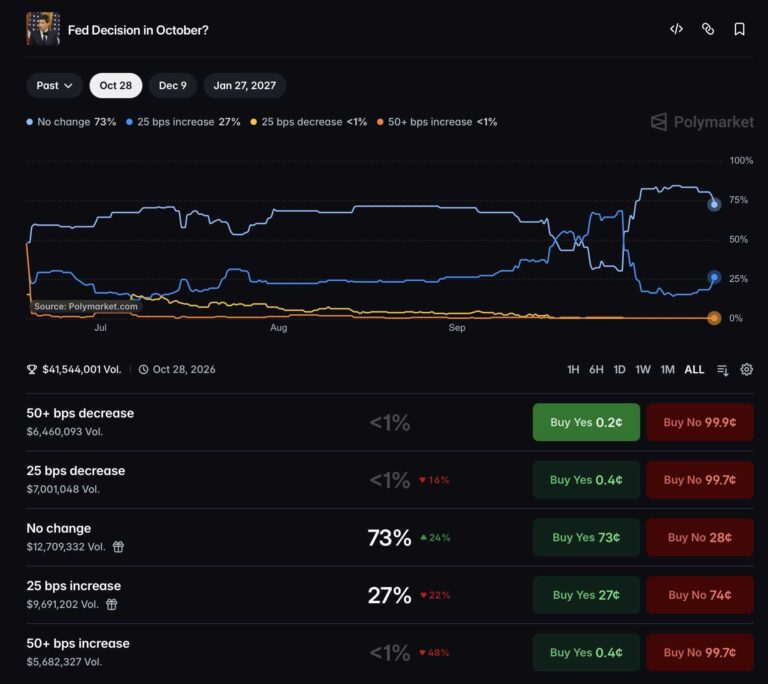Bookmark this Fed Decision market
Viewport: 768px width, 684px height.
(x=739, y=29)
